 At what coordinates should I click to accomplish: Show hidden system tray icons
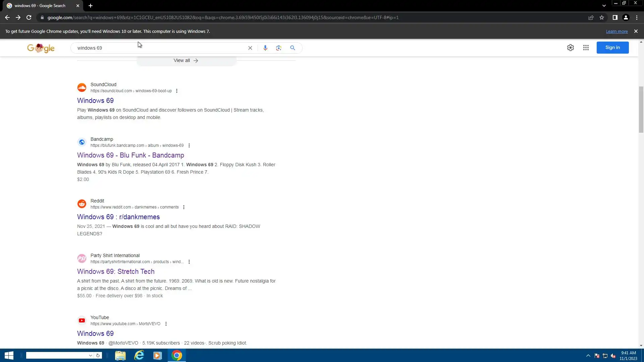588,356
